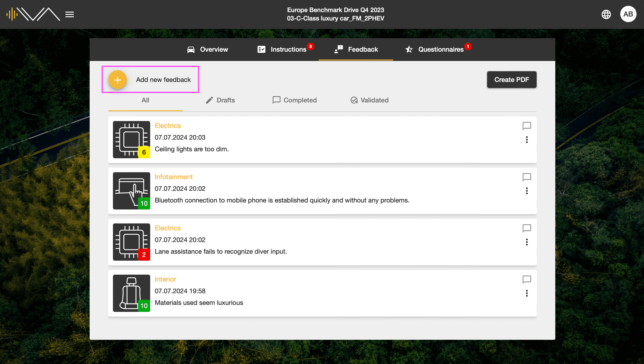Click the Electrics category icon (rating 2)

(x=131, y=242)
